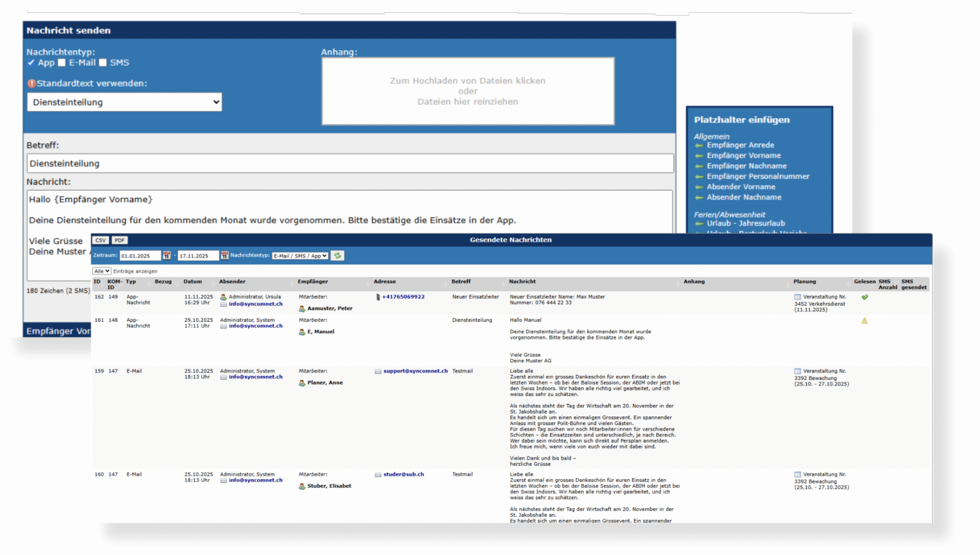Image resolution: width=980 pixels, height=555 pixels.
Task: Click the PDF export button
Action: [119, 240]
